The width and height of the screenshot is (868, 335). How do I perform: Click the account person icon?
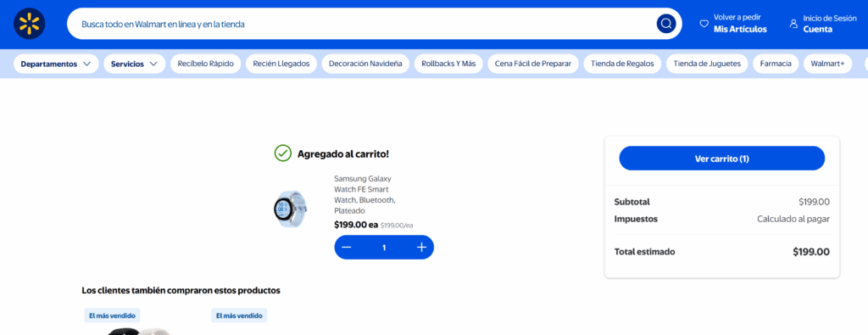pyautogui.click(x=793, y=24)
